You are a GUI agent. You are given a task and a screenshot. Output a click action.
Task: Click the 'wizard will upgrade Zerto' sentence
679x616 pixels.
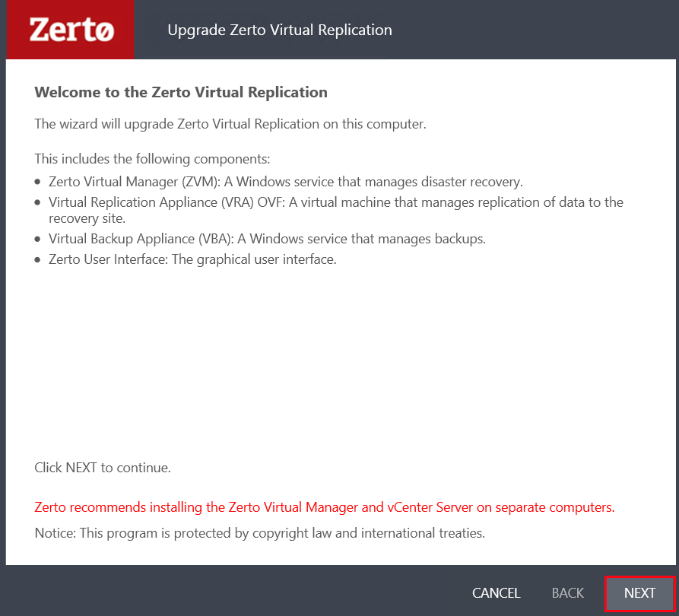[x=230, y=124]
